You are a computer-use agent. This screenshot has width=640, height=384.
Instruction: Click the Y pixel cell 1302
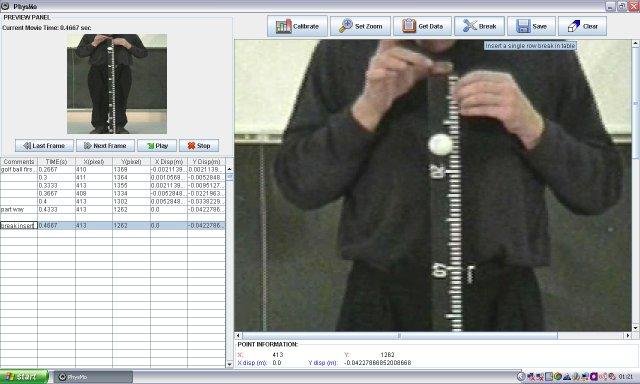pos(131,201)
